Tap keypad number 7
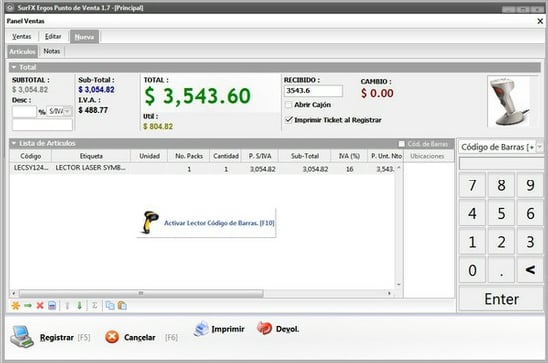Image resolution: width=548 pixels, height=363 pixels. [472, 185]
